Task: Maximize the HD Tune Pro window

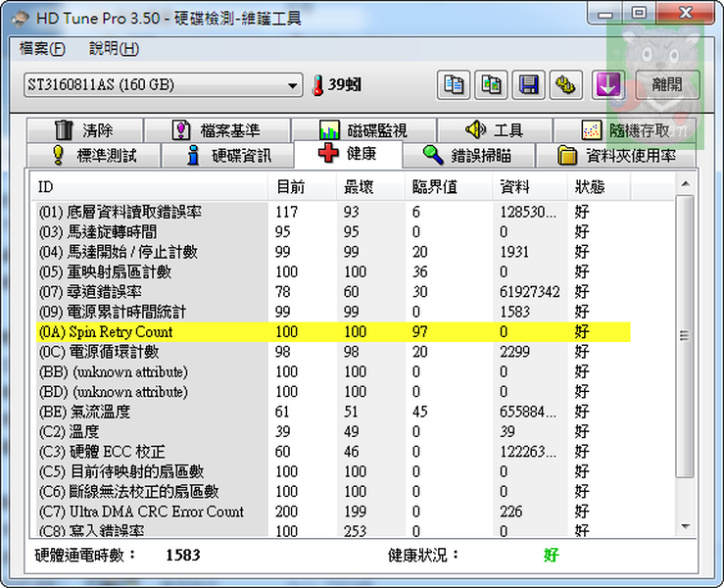Action: 639,13
